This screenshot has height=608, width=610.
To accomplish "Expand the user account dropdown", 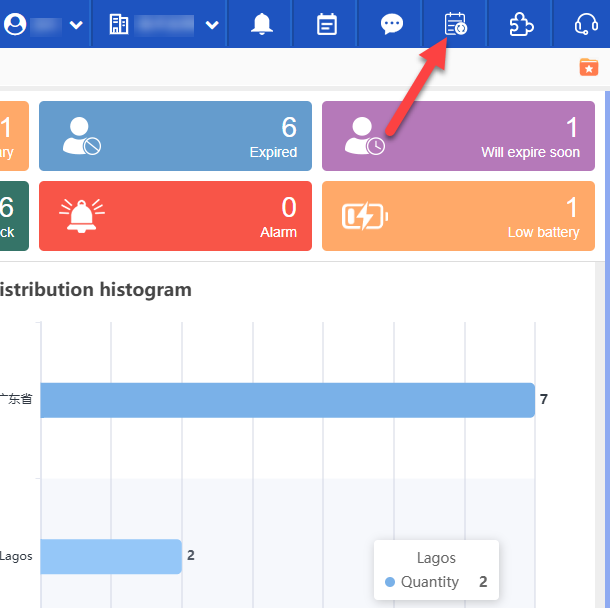I will (x=76, y=25).
